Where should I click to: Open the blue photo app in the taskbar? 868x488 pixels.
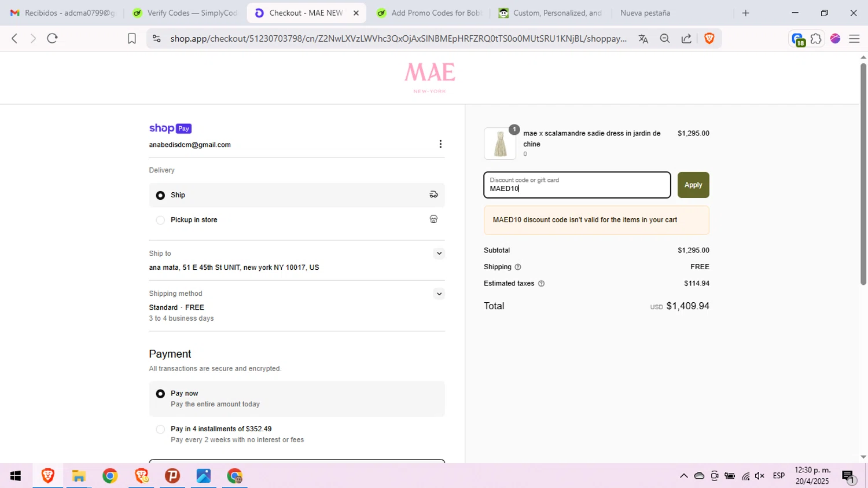click(204, 476)
